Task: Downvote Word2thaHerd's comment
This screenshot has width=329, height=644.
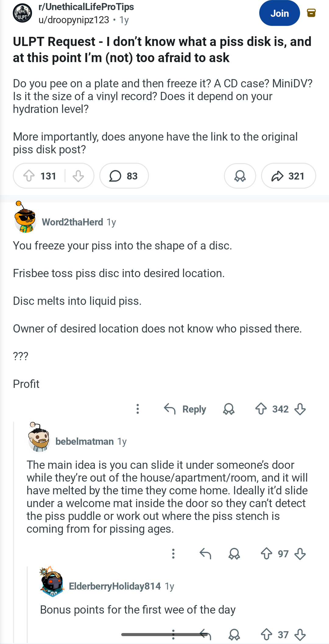Action: point(300,409)
